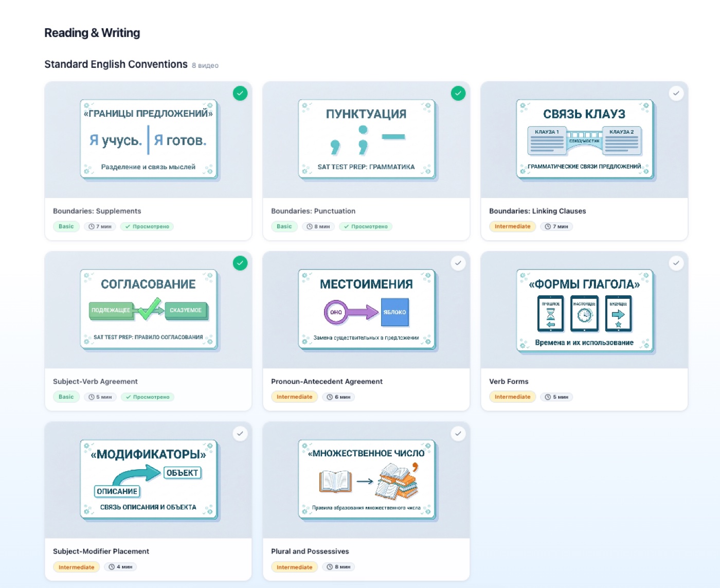The image size is (720, 588).
Task: Open Pronoun-Antecedent Agreement title link
Action: coord(327,381)
